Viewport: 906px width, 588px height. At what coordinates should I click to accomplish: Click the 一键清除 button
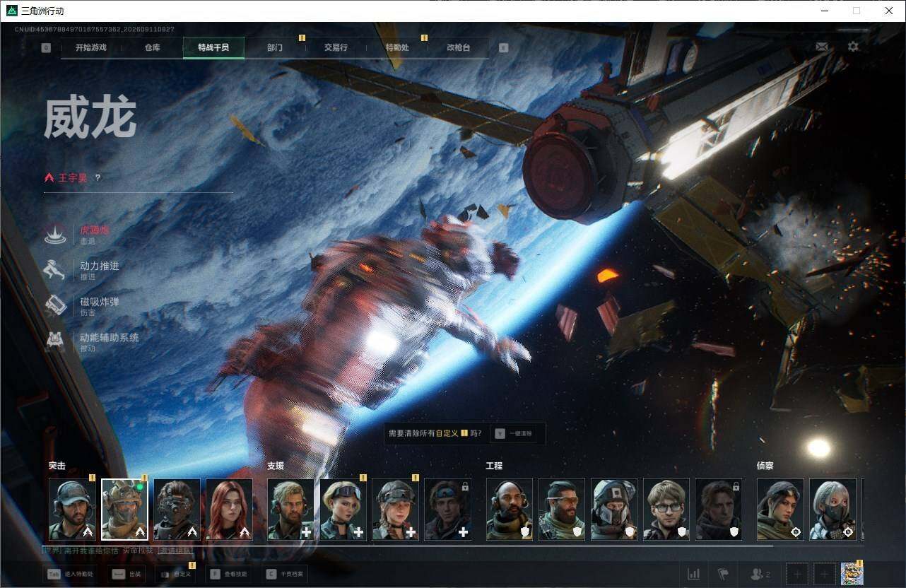pos(514,433)
